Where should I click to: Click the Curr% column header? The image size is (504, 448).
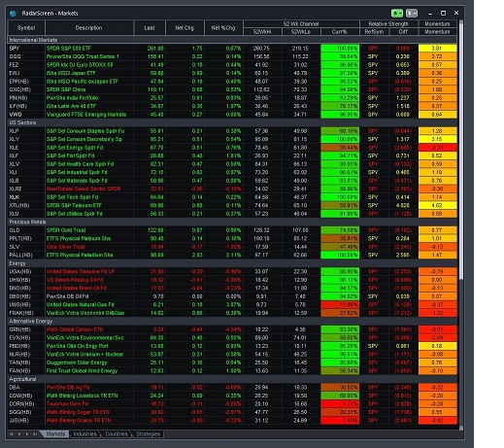(x=340, y=32)
